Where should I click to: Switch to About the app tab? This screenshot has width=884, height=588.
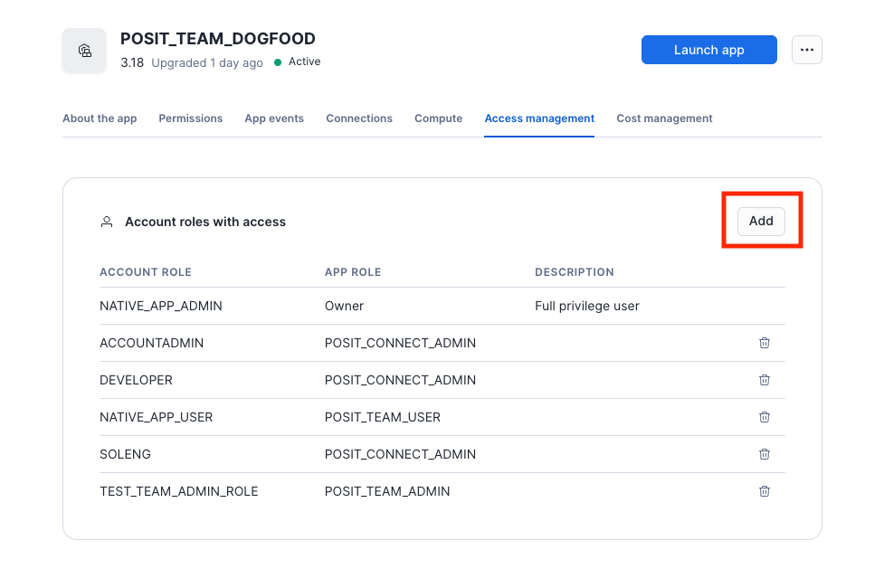point(100,119)
